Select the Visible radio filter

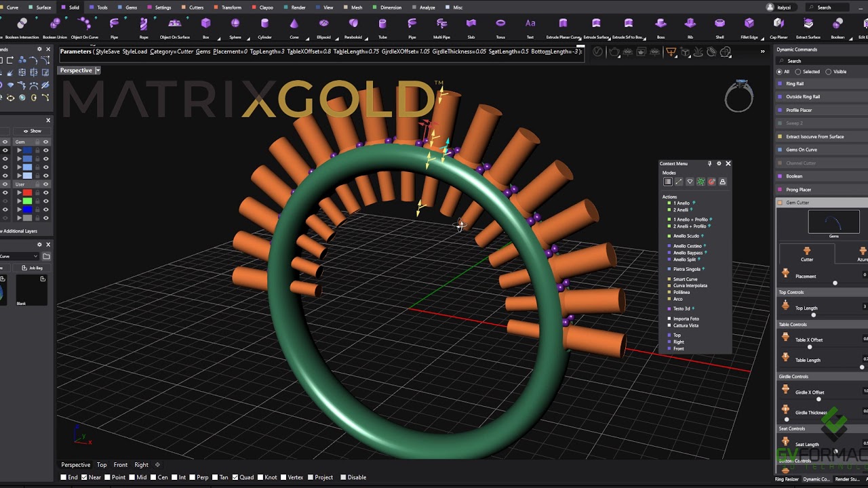click(x=827, y=71)
